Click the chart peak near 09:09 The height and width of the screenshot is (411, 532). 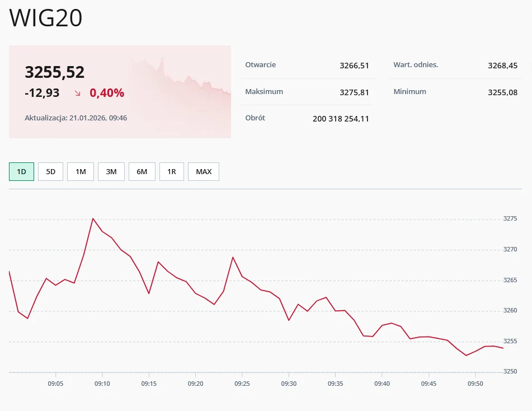[x=93, y=219]
